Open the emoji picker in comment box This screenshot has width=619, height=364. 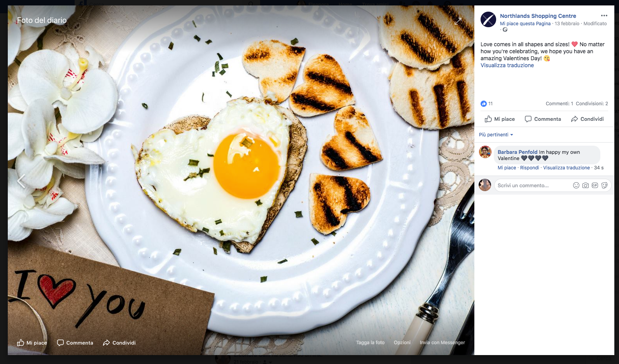coord(576,185)
